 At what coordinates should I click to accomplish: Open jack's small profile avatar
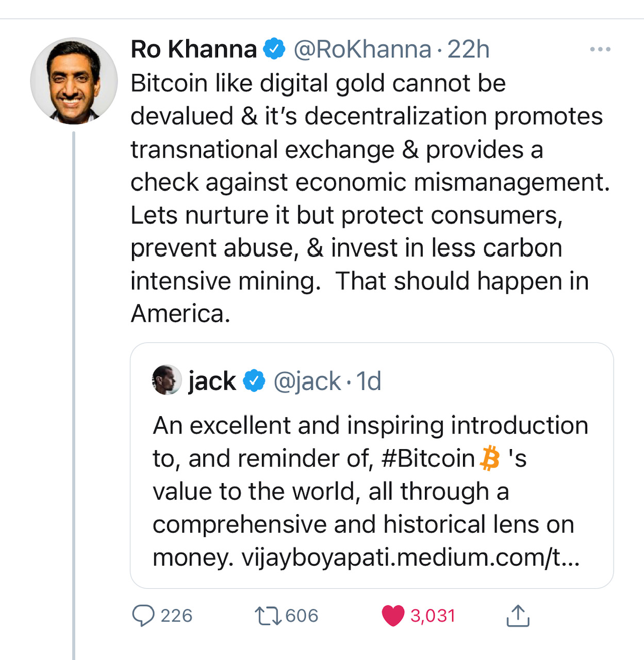(167, 380)
